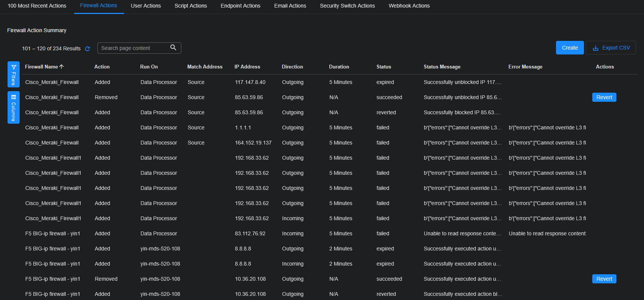
Task: Open the Filters side panel
Action: coord(14,75)
